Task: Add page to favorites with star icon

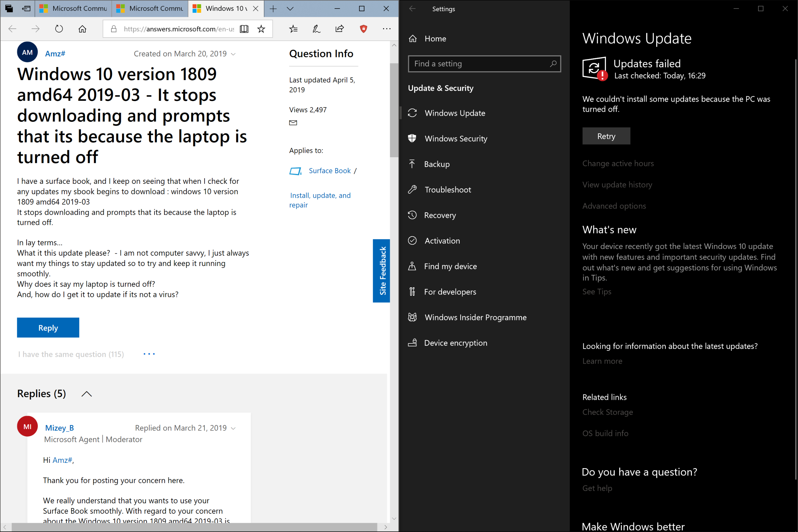Action: pos(261,29)
